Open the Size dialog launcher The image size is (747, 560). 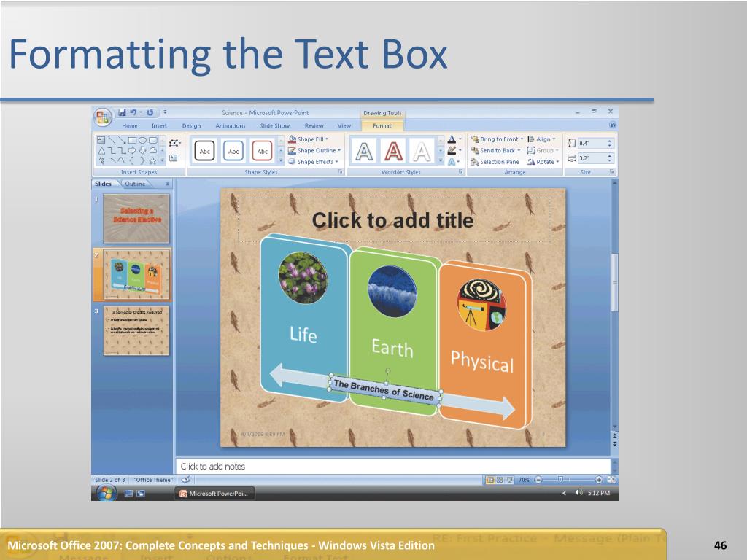coord(612,172)
